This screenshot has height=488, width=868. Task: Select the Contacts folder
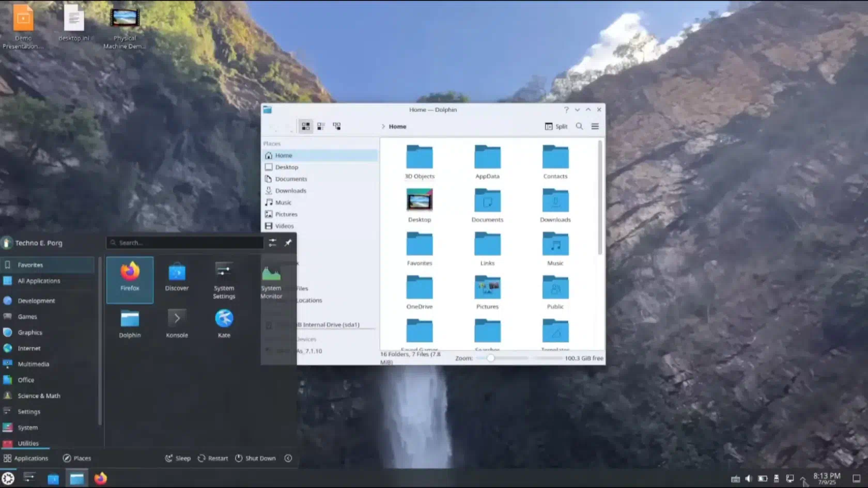(x=555, y=162)
